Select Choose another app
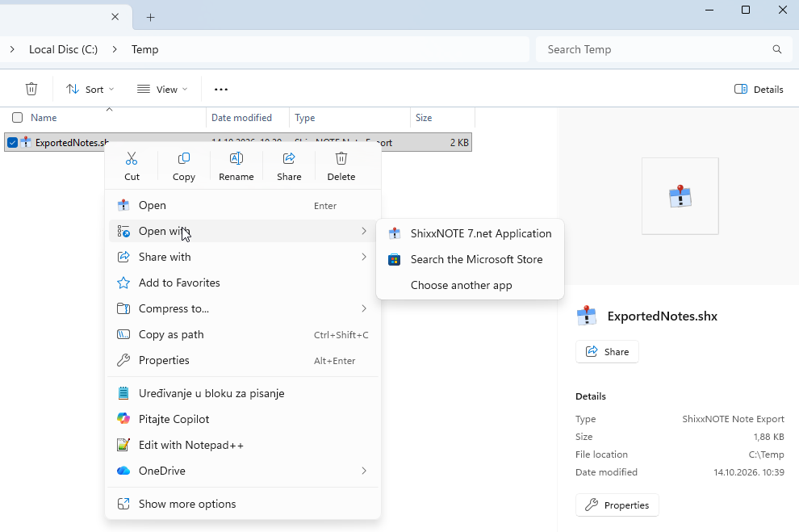Image resolution: width=799 pixels, height=532 pixels. click(x=470, y=285)
